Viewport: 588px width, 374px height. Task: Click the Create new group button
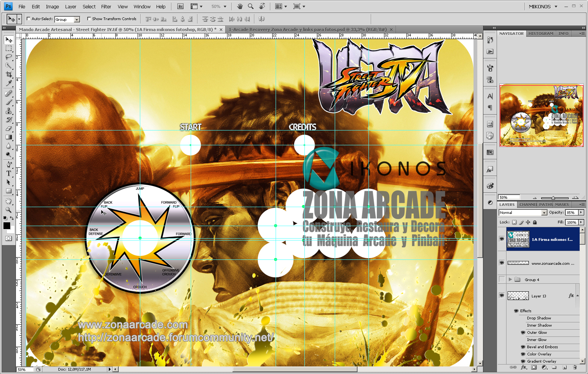point(555,368)
